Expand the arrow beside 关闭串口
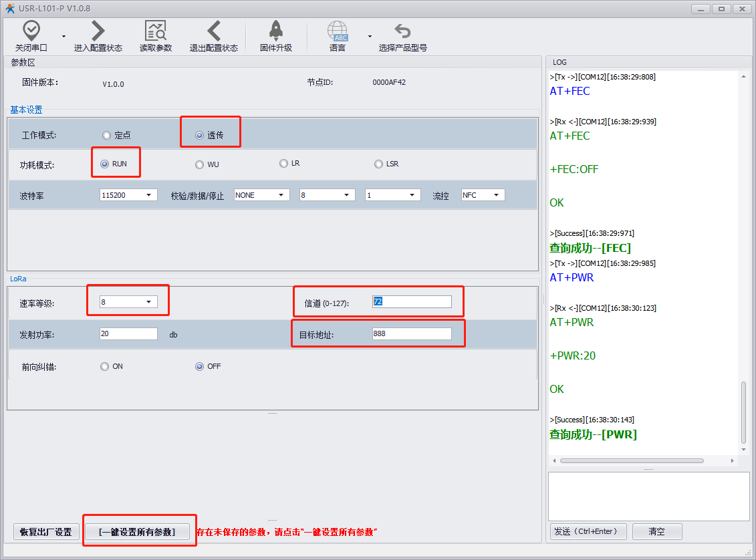The image size is (756, 560). (x=64, y=36)
